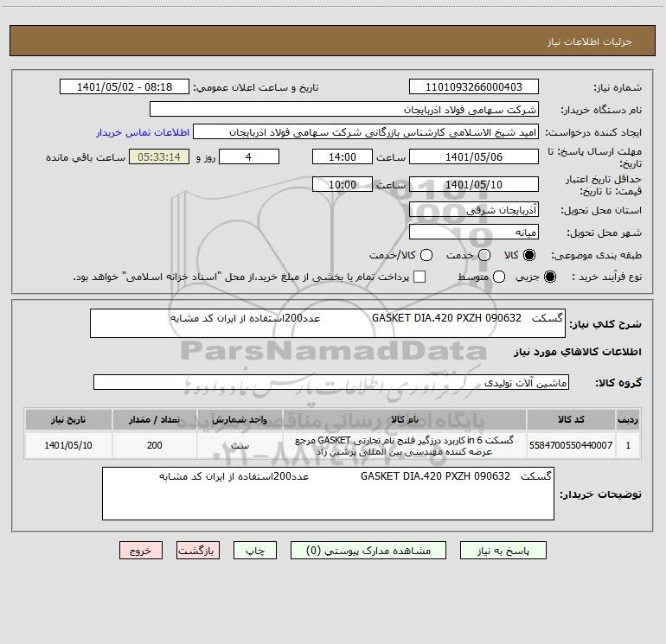Click the توضیحات خریدار text area
The width and height of the screenshot is (666, 644).
coord(328,494)
